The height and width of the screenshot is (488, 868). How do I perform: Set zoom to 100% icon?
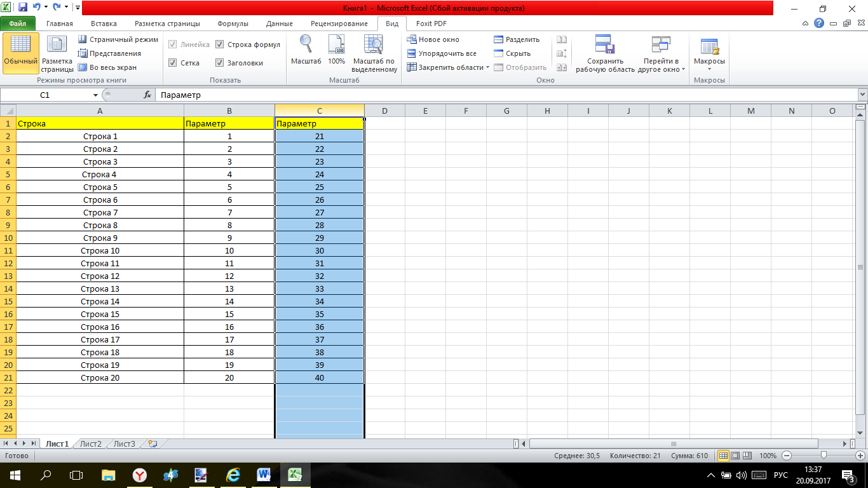coord(336,45)
